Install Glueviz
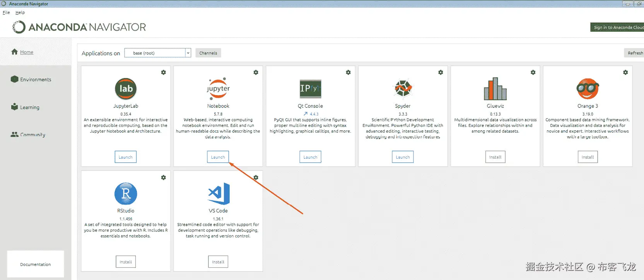The image size is (644, 280). tap(495, 157)
